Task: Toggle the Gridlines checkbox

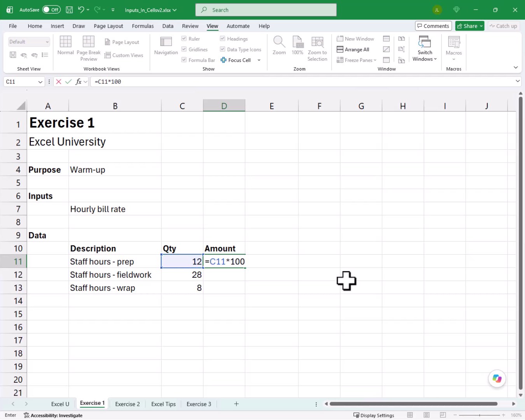Action: 184,49
